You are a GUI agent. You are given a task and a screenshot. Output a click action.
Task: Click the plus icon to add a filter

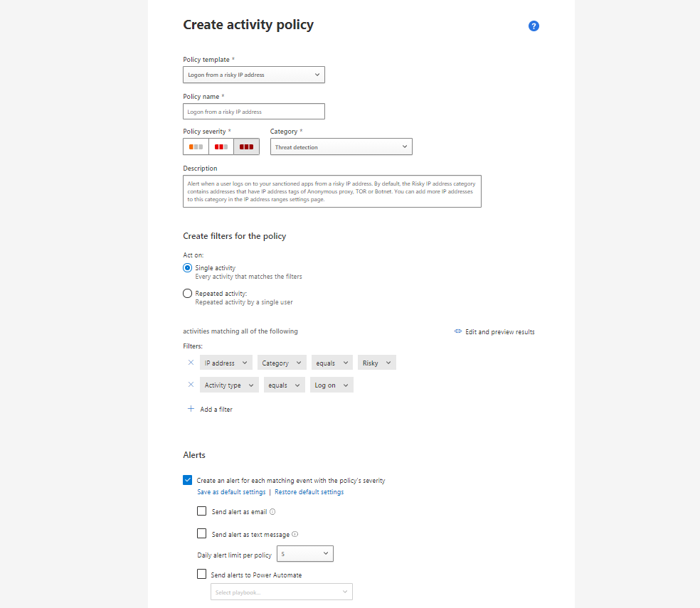(191, 408)
